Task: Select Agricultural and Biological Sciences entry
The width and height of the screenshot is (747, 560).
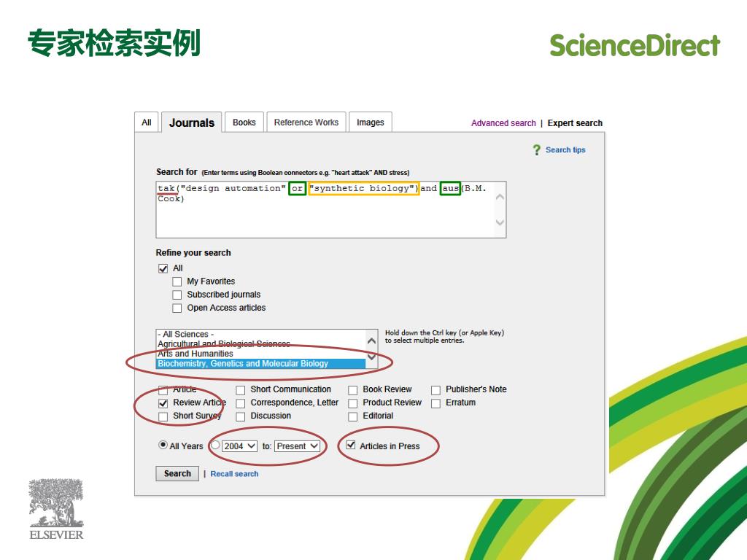Action: click(x=260, y=344)
